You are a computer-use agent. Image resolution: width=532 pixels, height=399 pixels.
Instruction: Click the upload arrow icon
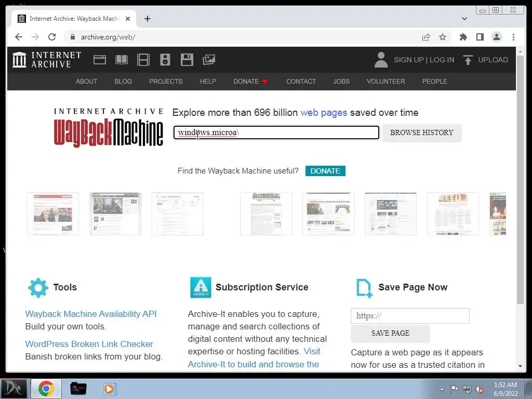[468, 60]
